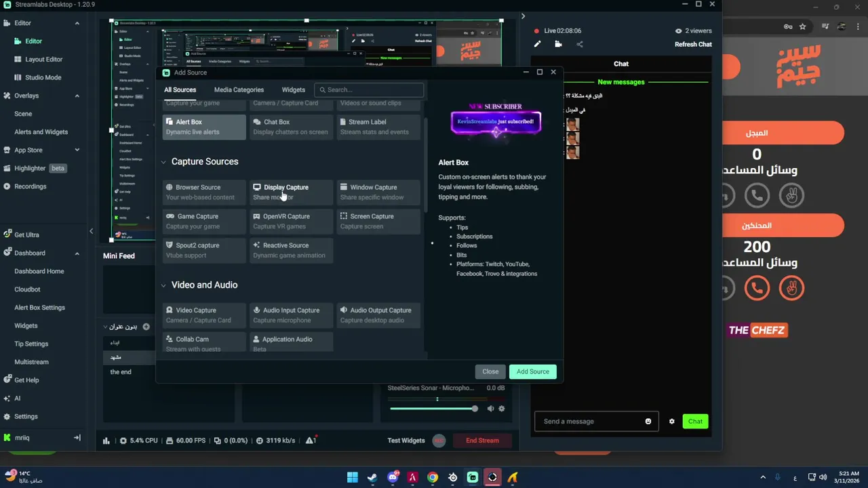Viewport: 868px width, 488px height.
Task: Click the share stream icon
Action: 579,44
